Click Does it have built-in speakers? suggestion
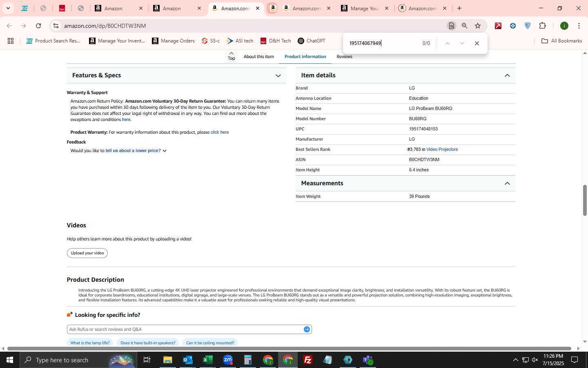This screenshot has height=368, width=588. (148, 343)
